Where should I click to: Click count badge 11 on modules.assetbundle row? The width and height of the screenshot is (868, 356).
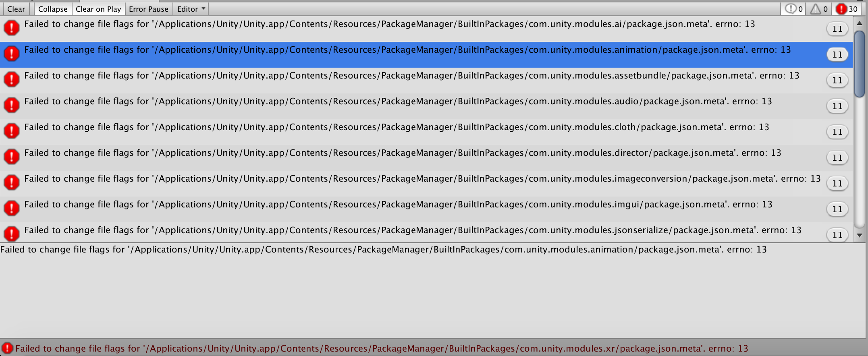(837, 81)
